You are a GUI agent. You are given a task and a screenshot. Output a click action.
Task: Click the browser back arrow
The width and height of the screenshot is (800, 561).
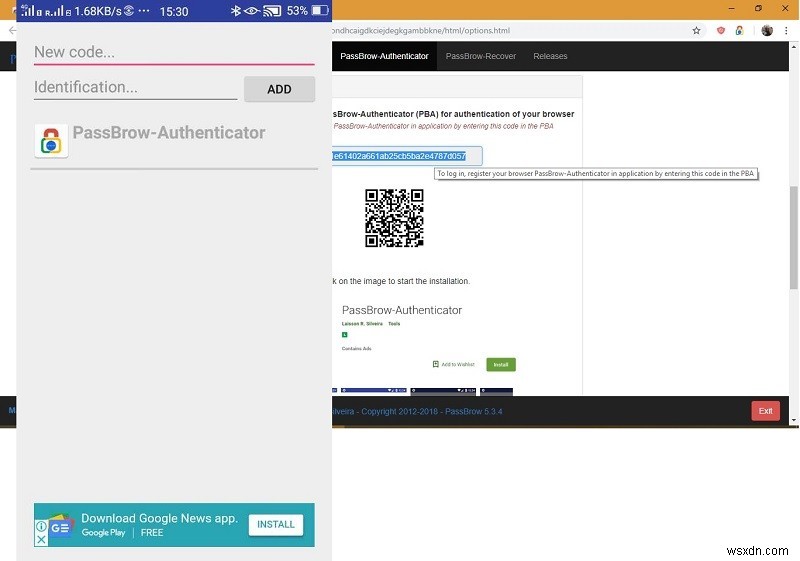point(11,31)
